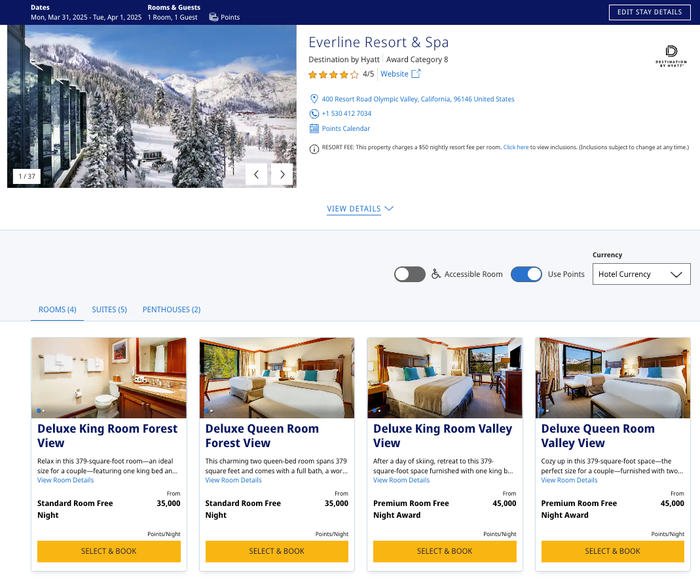
Task: Click 'Click here' resort fee inclusions link
Action: pyautogui.click(x=516, y=147)
